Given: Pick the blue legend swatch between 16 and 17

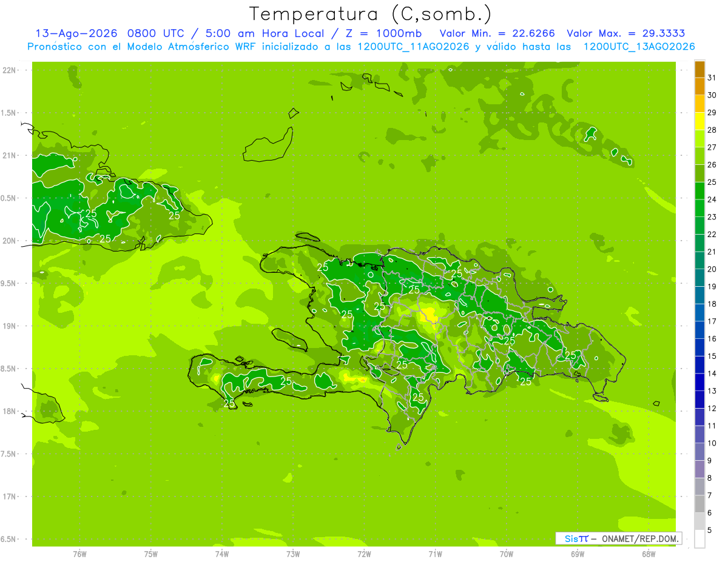Looking at the screenshot, I should click(x=699, y=330).
